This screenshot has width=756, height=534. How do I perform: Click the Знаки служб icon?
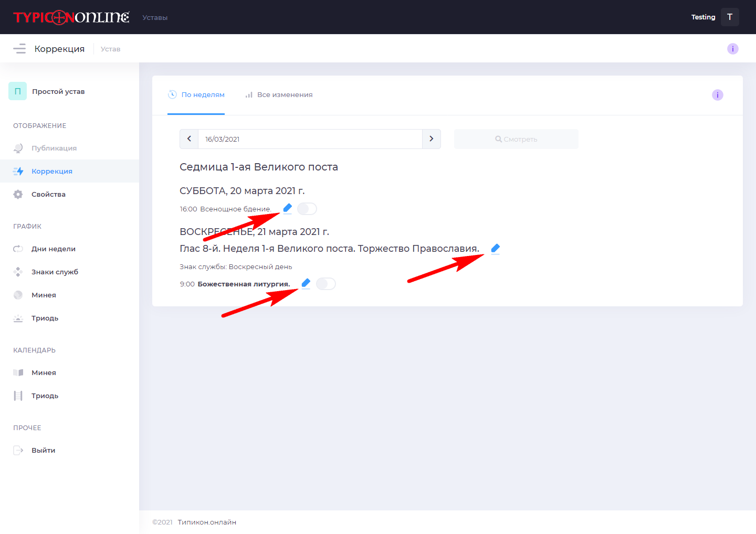18,272
